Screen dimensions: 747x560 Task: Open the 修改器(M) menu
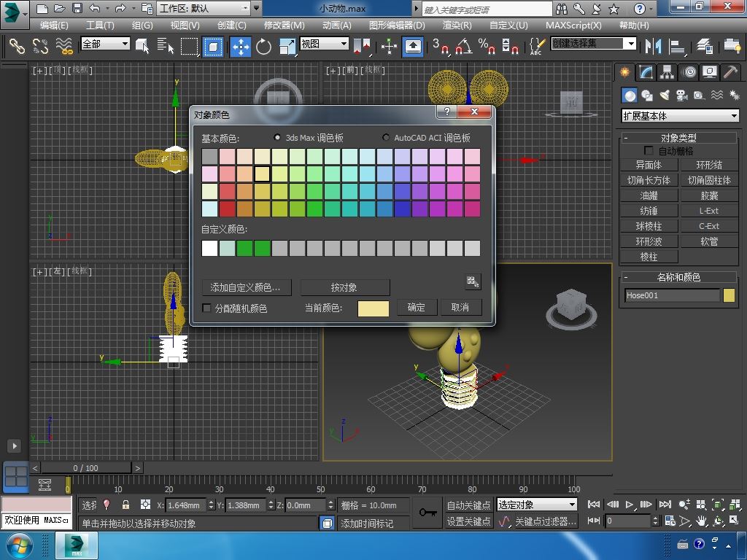[x=284, y=26]
